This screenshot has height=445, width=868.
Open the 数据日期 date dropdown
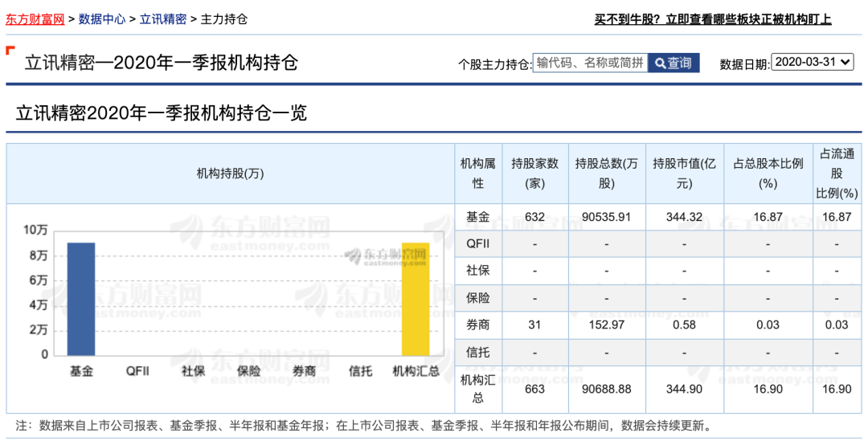pos(813,62)
